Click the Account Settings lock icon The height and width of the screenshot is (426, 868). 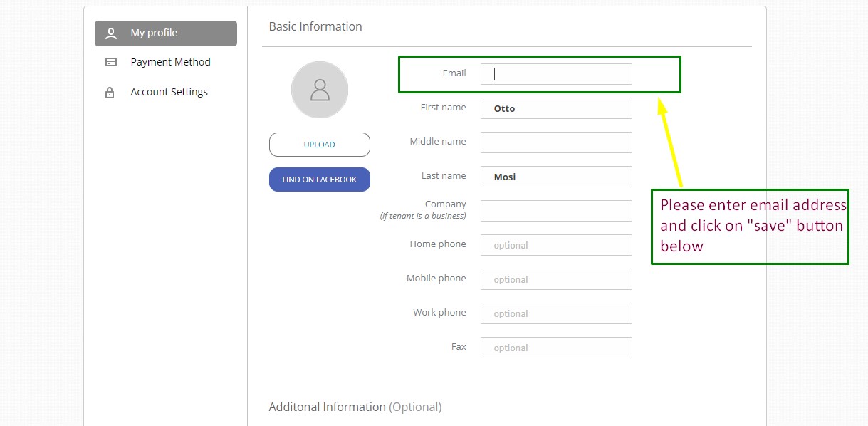tap(110, 92)
